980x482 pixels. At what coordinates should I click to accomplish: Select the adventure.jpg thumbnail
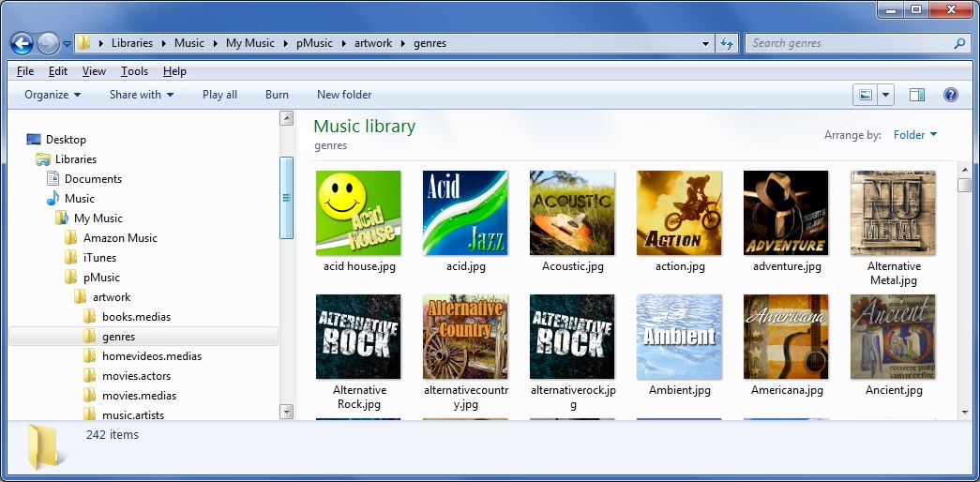(786, 213)
